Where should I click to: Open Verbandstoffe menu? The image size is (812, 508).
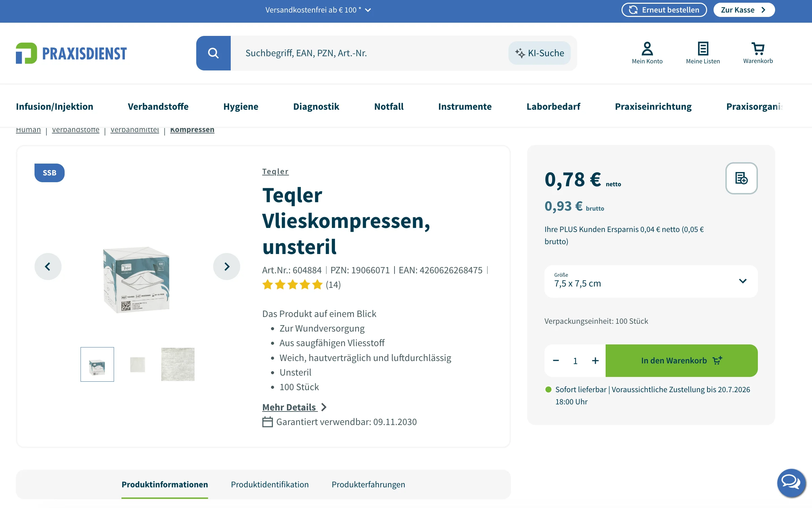pyautogui.click(x=158, y=106)
